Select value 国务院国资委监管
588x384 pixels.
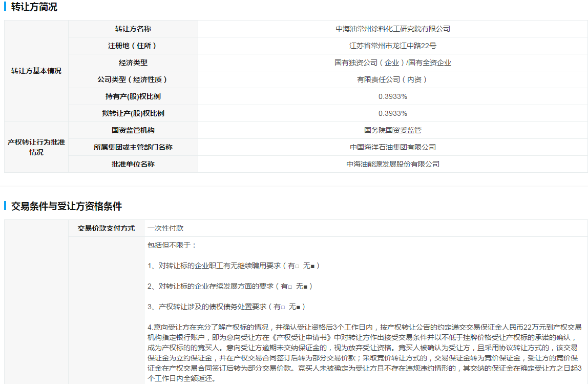click(x=393, y=130)
